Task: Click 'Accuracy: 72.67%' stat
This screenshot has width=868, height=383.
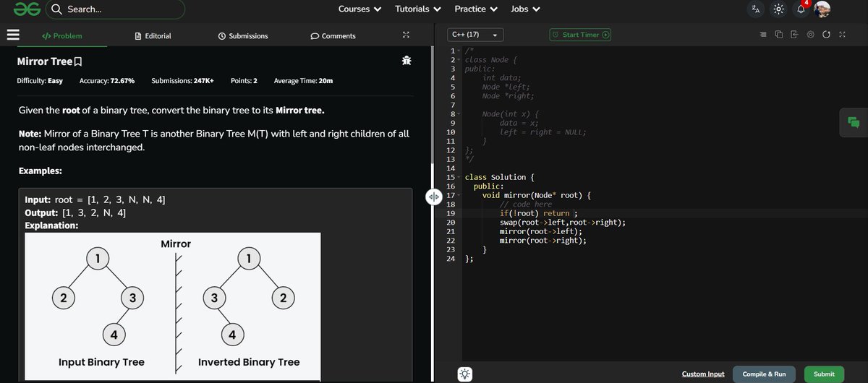Action: click(x=107, y=81)
